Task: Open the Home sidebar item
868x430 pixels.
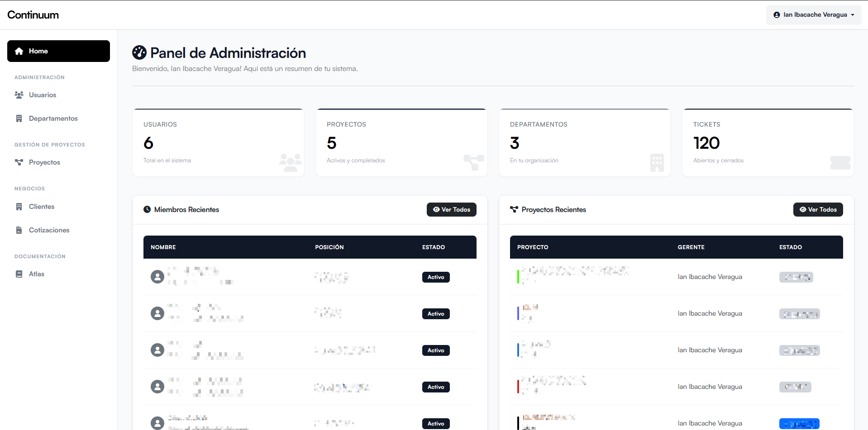Action: click(x=58, y=51)
